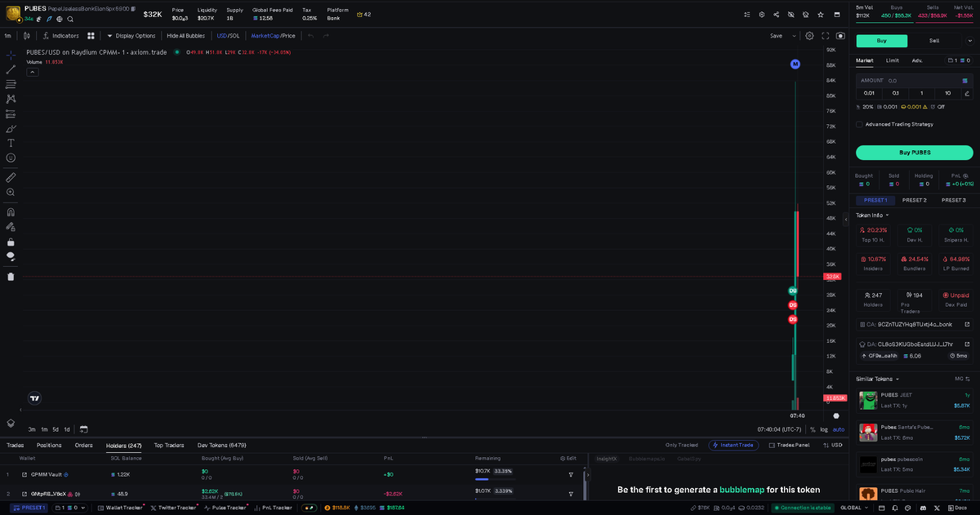Toggle the Trades Panel option
This screenshot has width=980, height=515.
pyautogui.click(x=789, y=445)
